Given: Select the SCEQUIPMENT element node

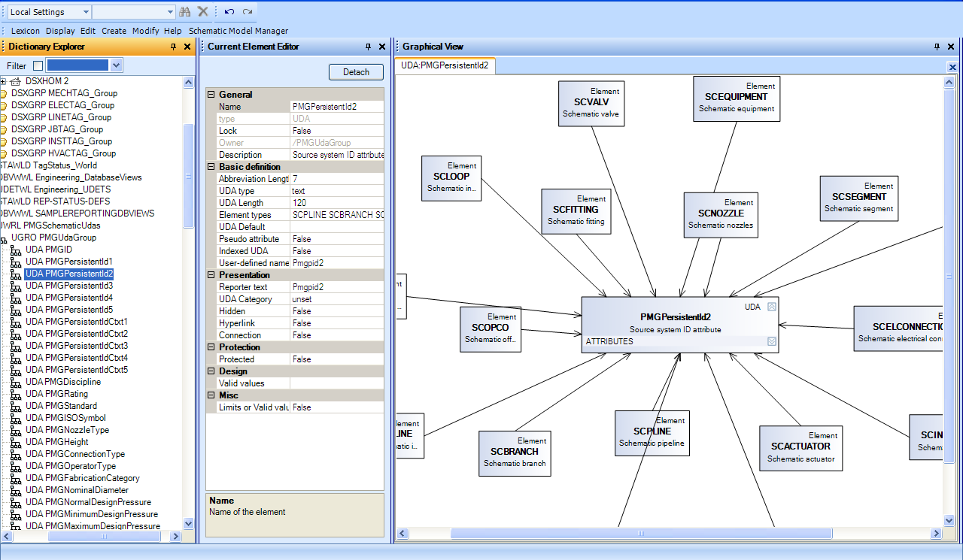Looking at the screenshot, I should pos(737,98).
